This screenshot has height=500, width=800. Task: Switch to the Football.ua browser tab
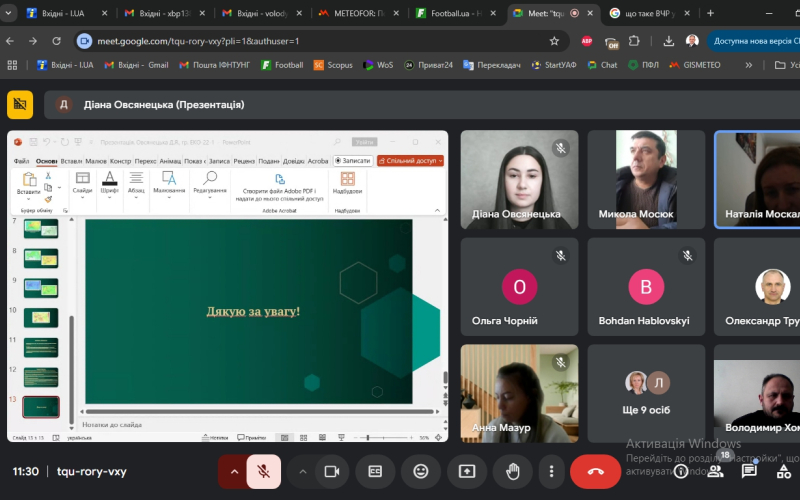tap(456, 13)
